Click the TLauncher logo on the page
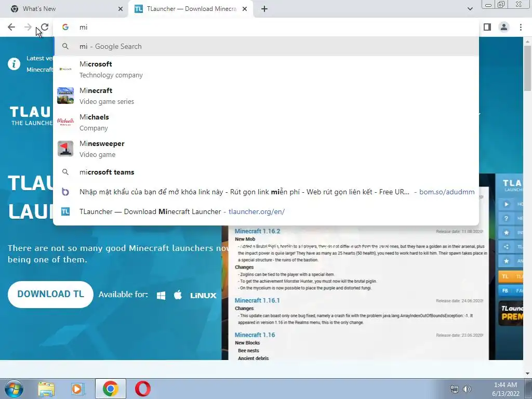 click(x=31, y=116)
